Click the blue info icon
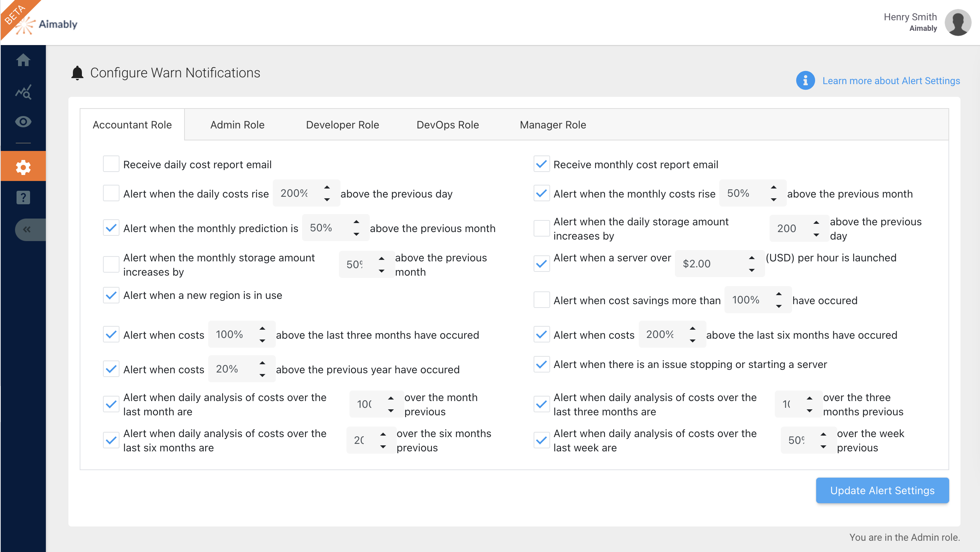Image resolution: width=980 pixels, height=552 pixels. [805, 81]
